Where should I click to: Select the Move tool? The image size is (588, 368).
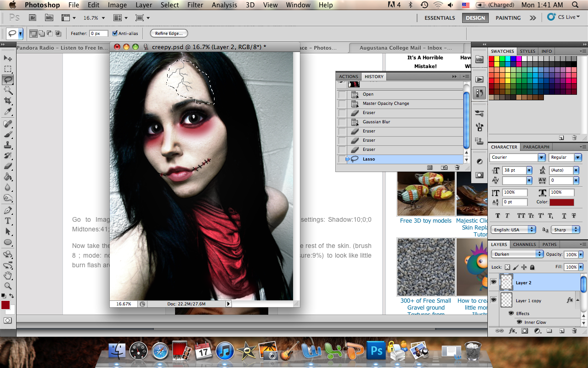coord(8,58)
